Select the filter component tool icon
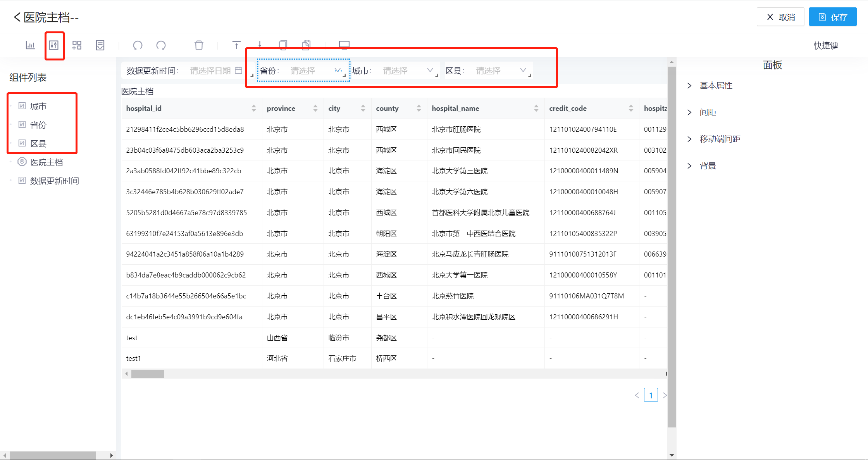This screenshot has width=868, height=460. (x=54, y=45)
